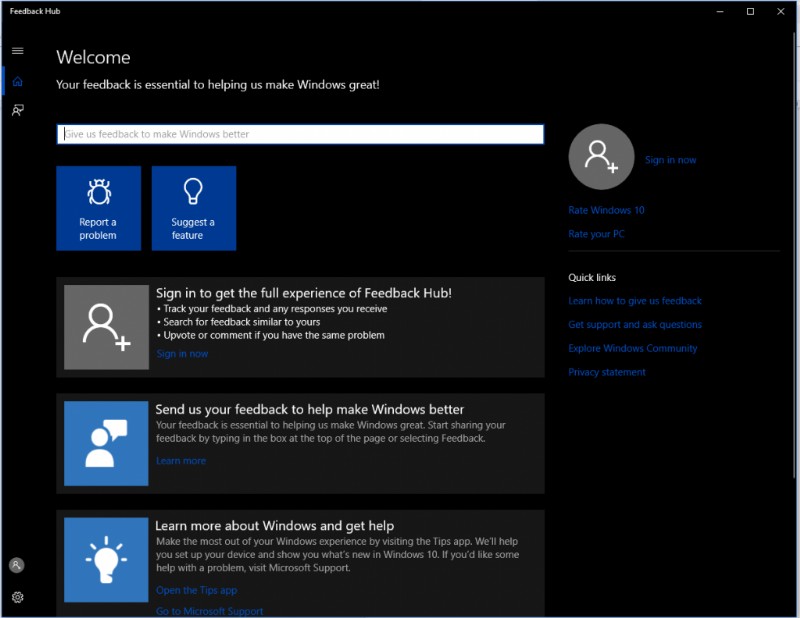Image resolution: width=800 pixels, height=618 pixels.
Task: Click the Tips app lightbulb icon
Action: pos(108,560)
